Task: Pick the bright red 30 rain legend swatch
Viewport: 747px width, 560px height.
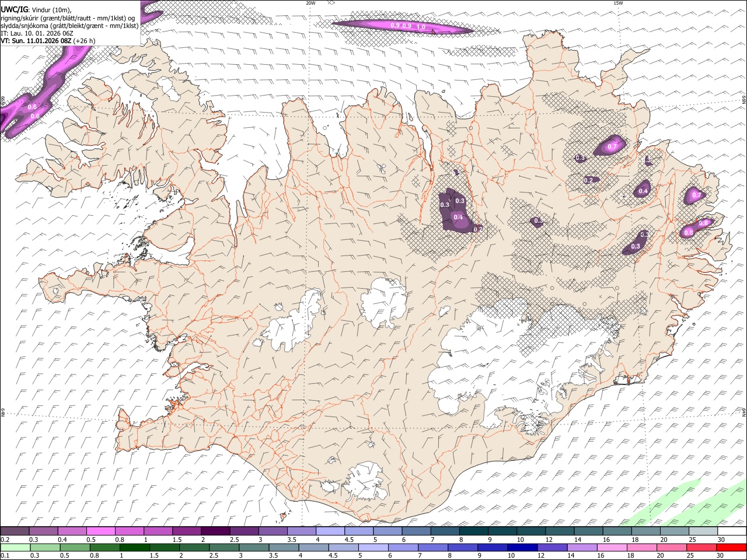Action: click(731, 547)
